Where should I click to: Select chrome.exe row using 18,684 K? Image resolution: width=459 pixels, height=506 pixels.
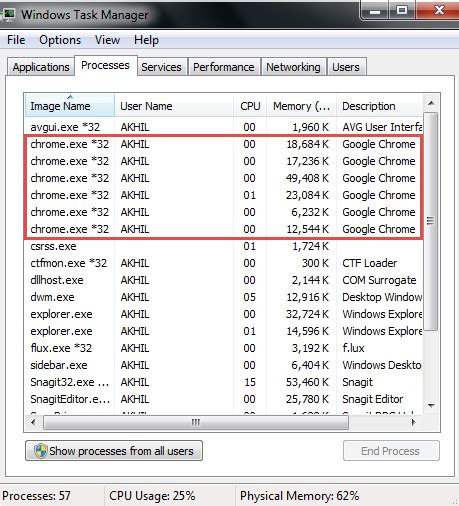coord(223,144)
